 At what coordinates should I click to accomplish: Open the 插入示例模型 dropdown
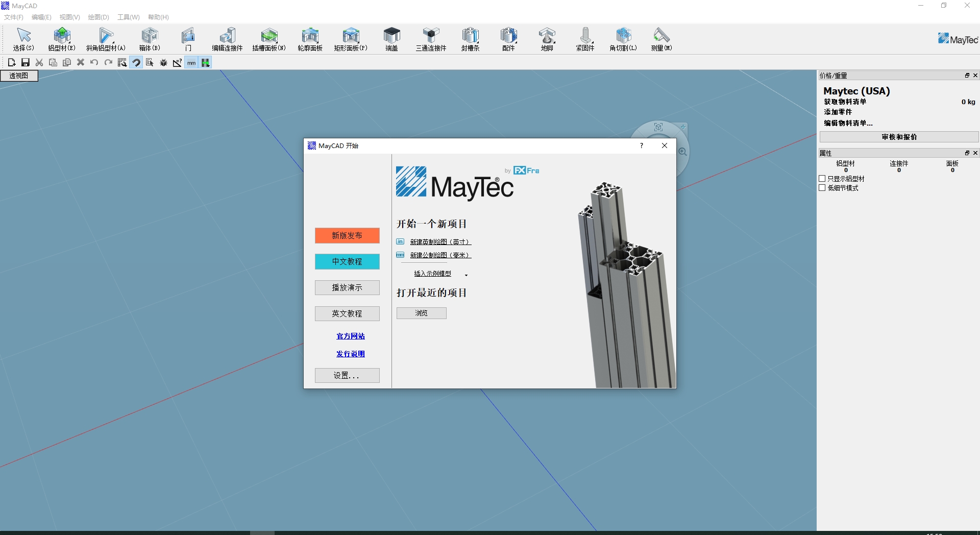(432, 273)
